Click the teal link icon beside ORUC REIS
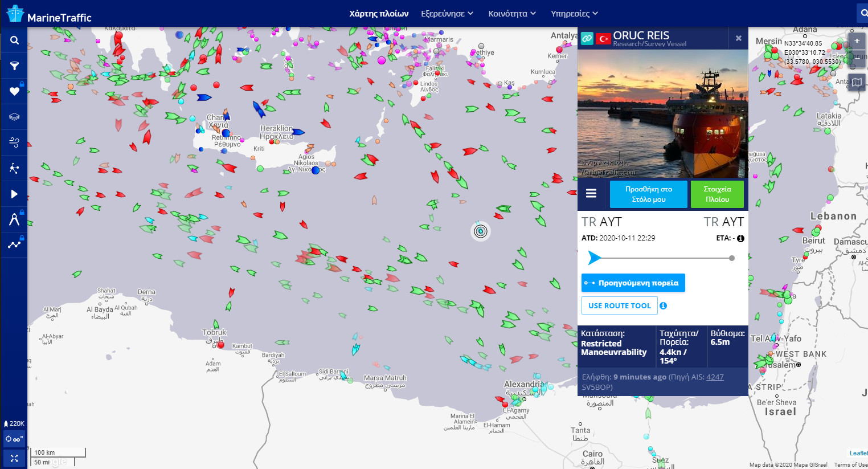The width and height of the screenshot is (868, 469). pyautogui.click(x=587, y=38)
